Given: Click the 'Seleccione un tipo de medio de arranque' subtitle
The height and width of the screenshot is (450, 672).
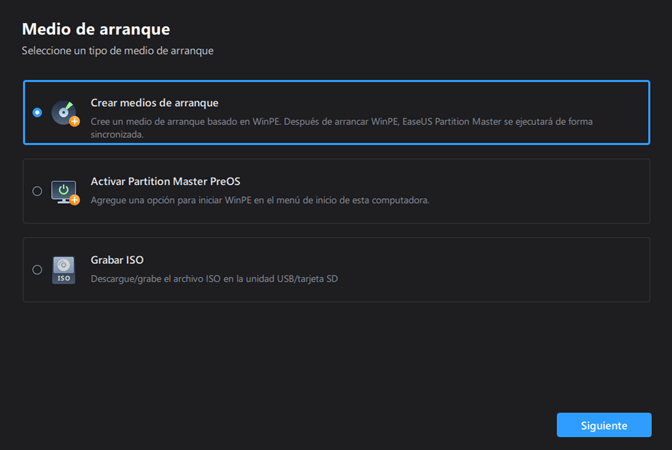Looking at the screenshot, I should click(x=117, y=51).
